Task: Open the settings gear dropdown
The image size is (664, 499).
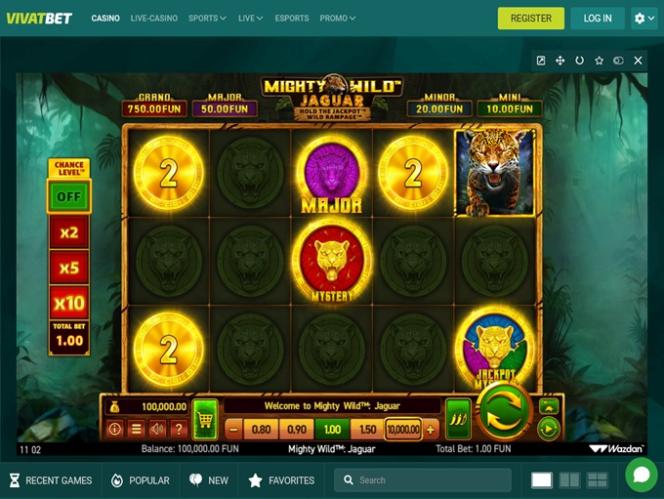Action: click(644, 18)
